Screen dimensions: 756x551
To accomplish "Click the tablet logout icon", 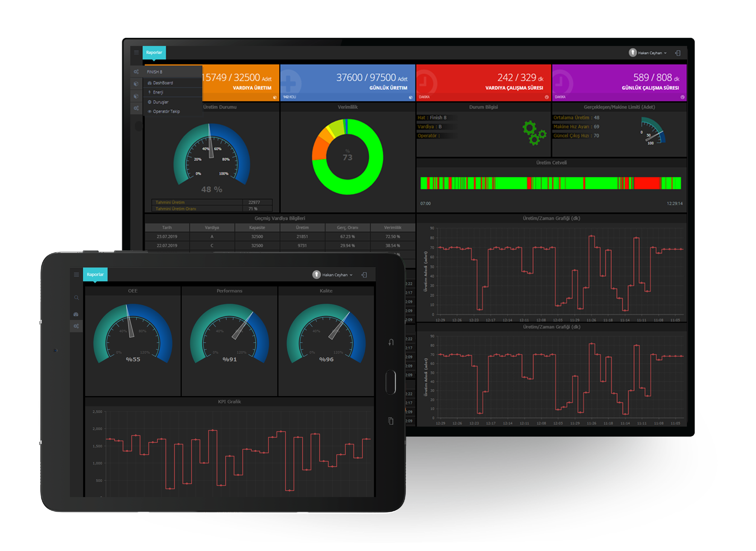I will tap(364, 275).
